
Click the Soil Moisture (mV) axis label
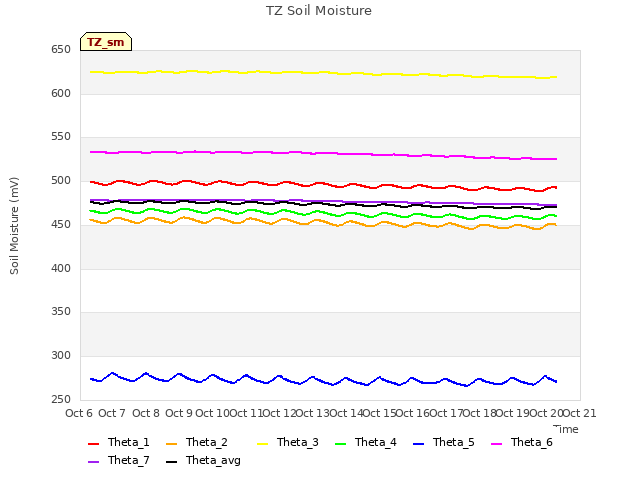click(x=14, y=225)
